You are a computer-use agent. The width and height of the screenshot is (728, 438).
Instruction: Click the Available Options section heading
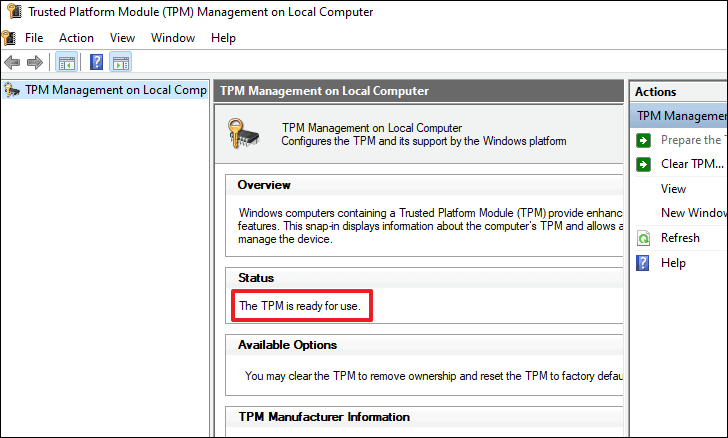287,345
